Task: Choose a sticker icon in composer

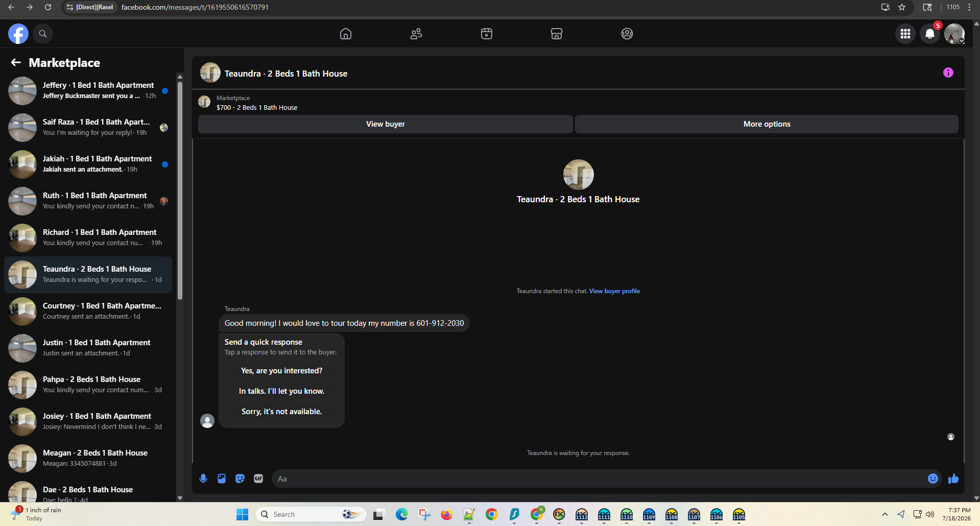Action: tap(240, 479)
